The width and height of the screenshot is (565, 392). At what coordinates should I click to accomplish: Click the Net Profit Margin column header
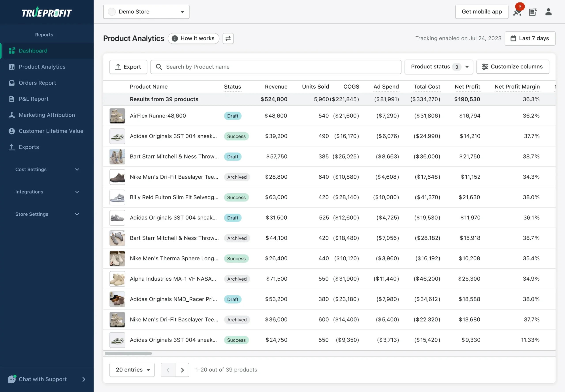tap(517, 87)
